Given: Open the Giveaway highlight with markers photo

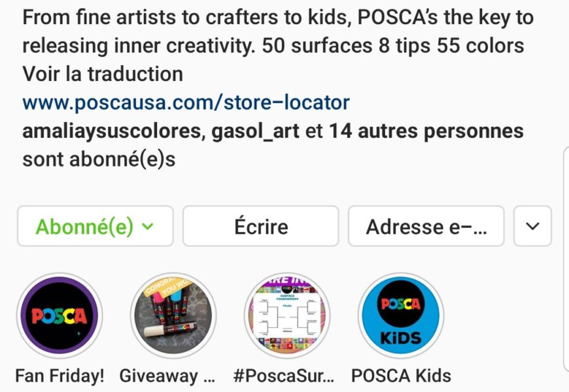Looking at the screenshot, I should pyautogui.click(x=173, y=316).
